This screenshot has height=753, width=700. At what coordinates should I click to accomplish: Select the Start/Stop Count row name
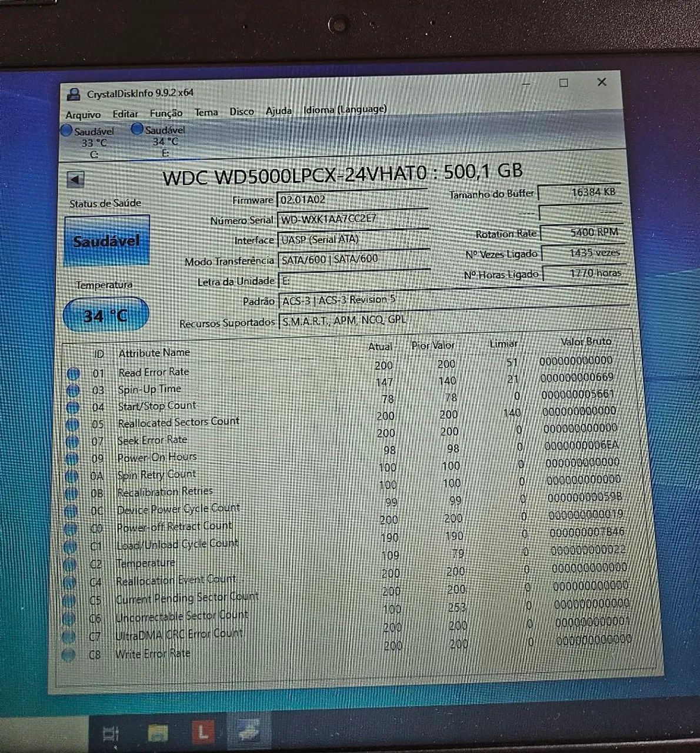[157, 407]
